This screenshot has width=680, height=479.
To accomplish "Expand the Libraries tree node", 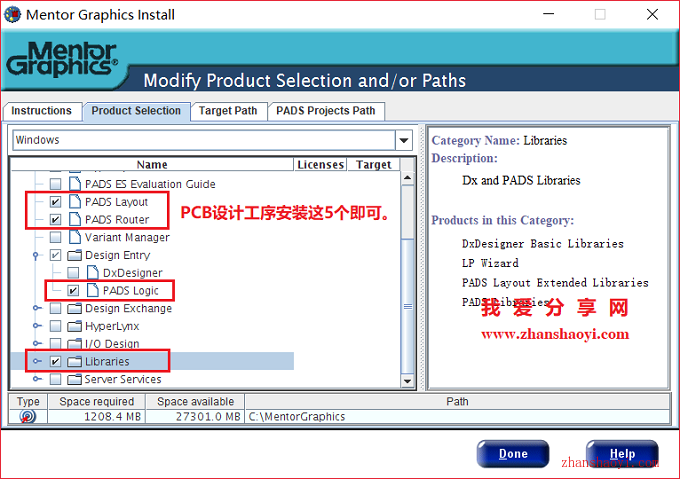I will point(37,362).
